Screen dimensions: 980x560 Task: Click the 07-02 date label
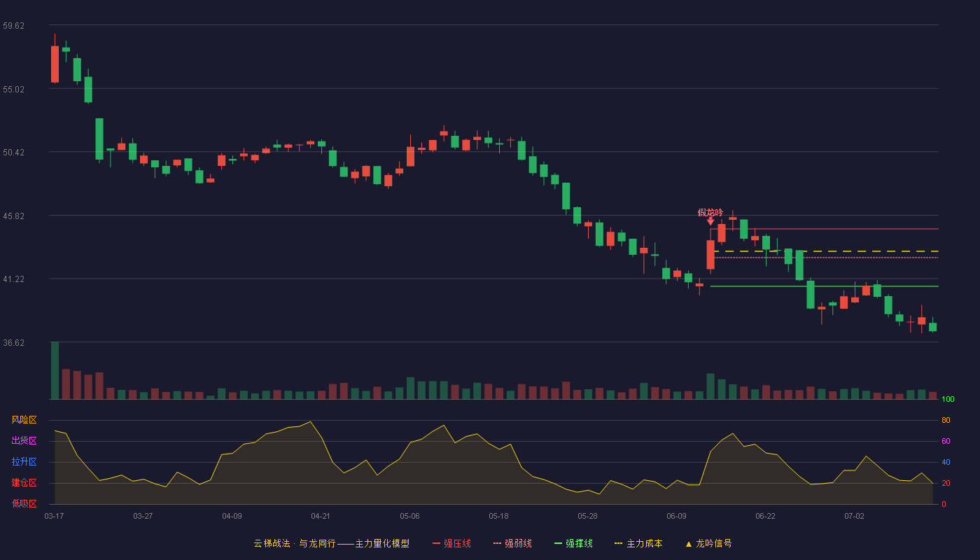coord(854,516)
